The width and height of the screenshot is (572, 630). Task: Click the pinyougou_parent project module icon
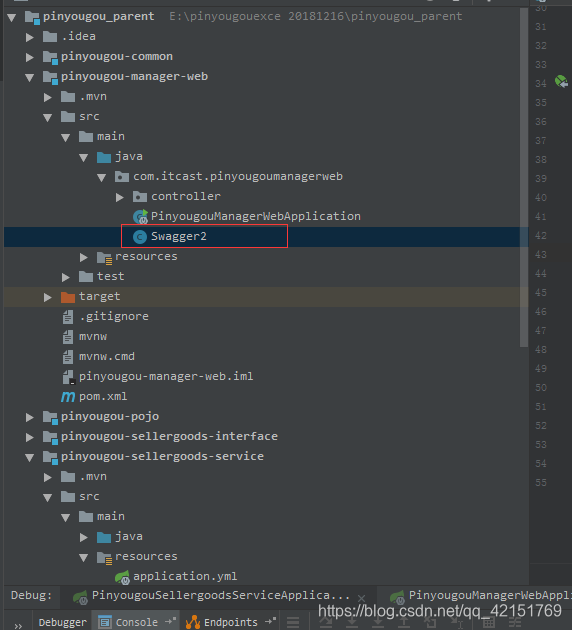click(32, 17)
